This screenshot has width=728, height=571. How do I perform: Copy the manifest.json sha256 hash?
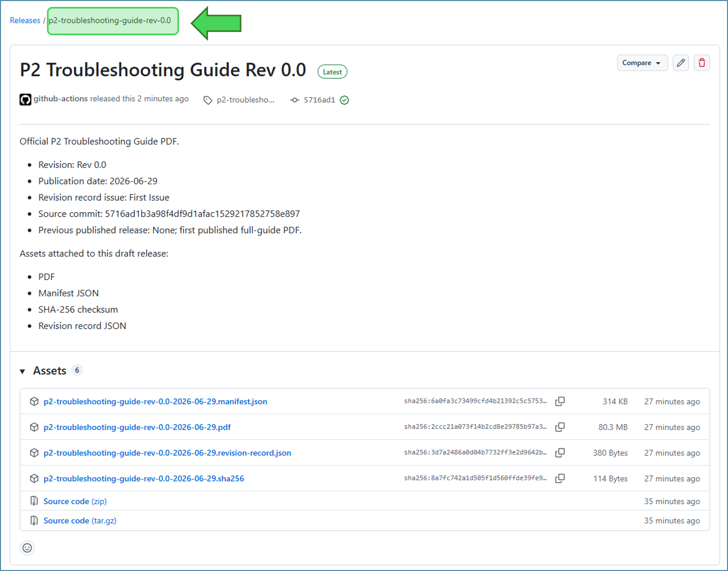(560, 401)
